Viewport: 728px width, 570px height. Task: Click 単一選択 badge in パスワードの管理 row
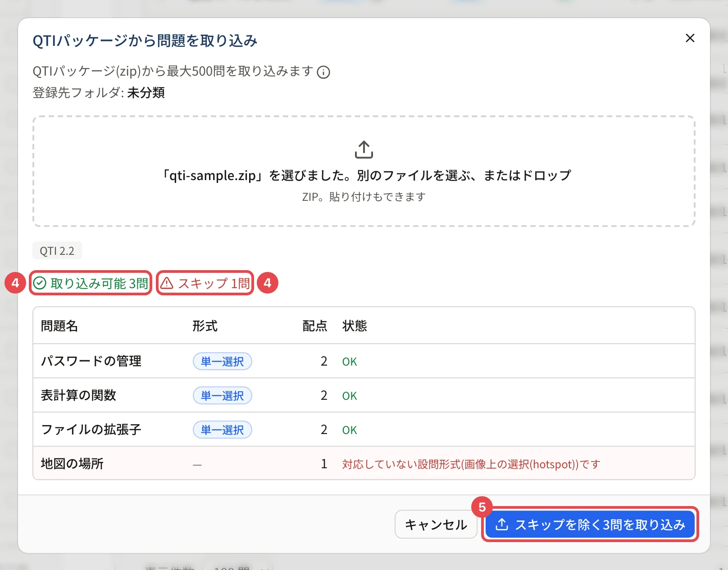[223, 361]
